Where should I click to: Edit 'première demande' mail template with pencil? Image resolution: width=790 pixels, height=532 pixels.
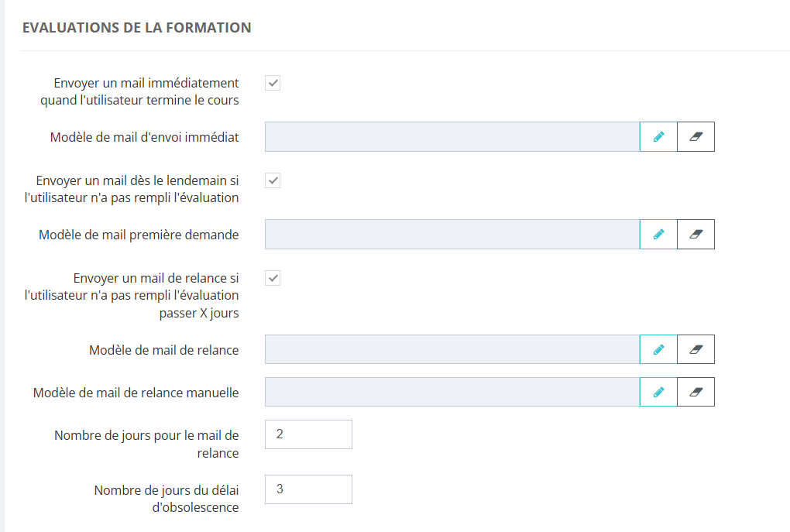click(x=658, y=234)
